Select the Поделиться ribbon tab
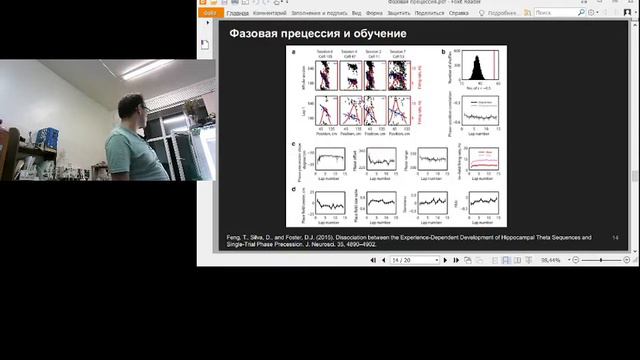The image size is (640, 360). click(x=429, y=13)
